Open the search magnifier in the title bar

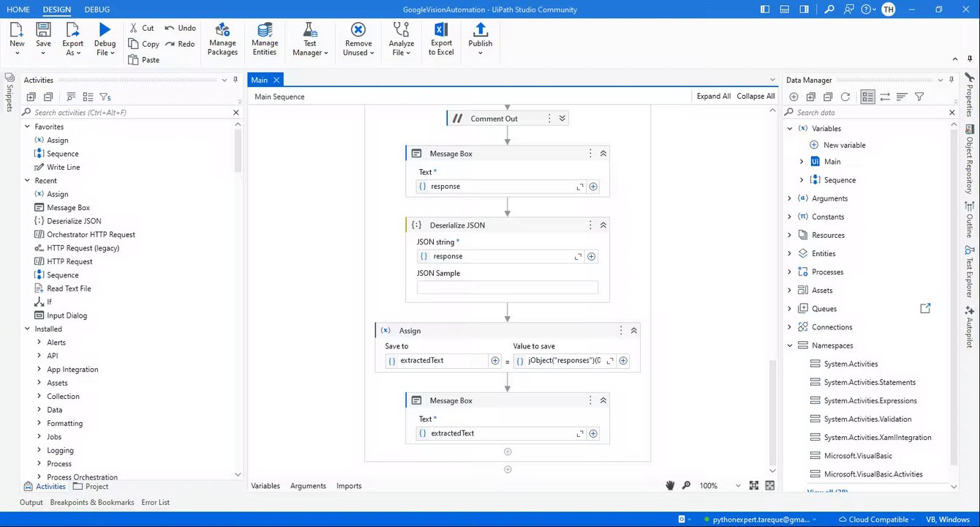click(x=829, y=10)
